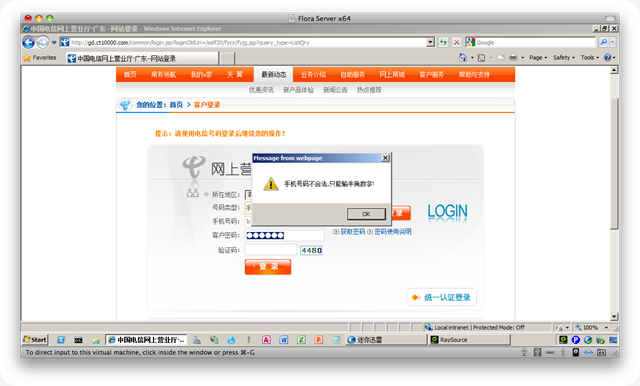This screenshot has width=640, height=386.
Task: Click the Read Mail icon
Action: click(x=501, y=58)
